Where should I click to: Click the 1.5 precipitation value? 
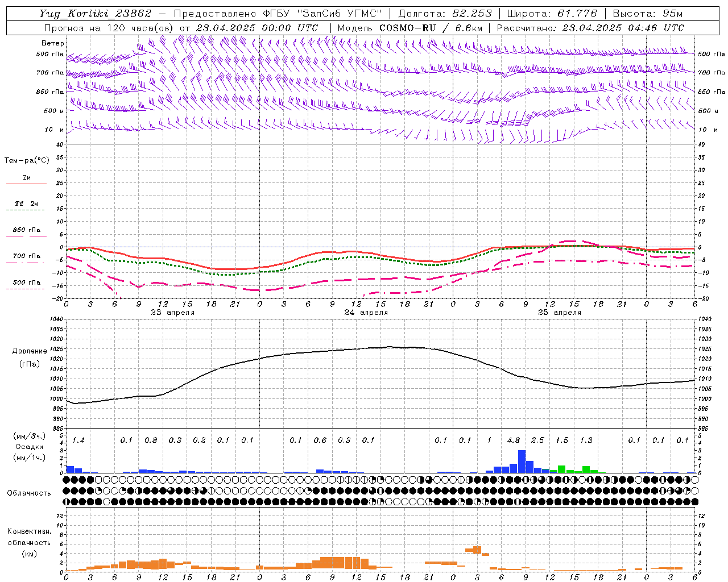[562, 440]
